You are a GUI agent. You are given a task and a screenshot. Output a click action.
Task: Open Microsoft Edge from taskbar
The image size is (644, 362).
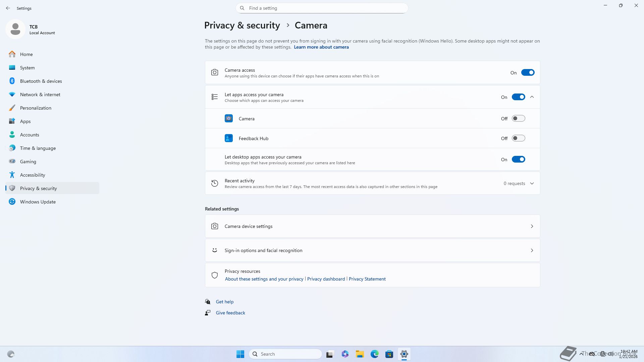[x=375, y=354]
